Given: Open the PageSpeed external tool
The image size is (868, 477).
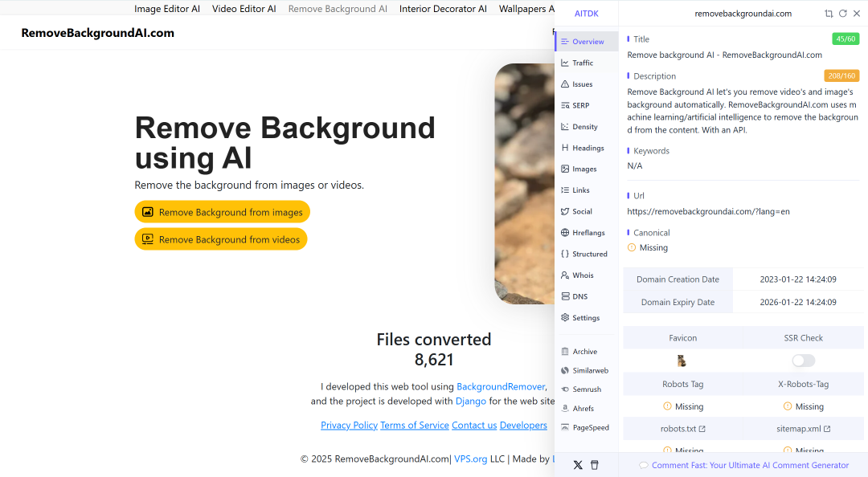Looking at the screenshot, I should coord(586,428).
